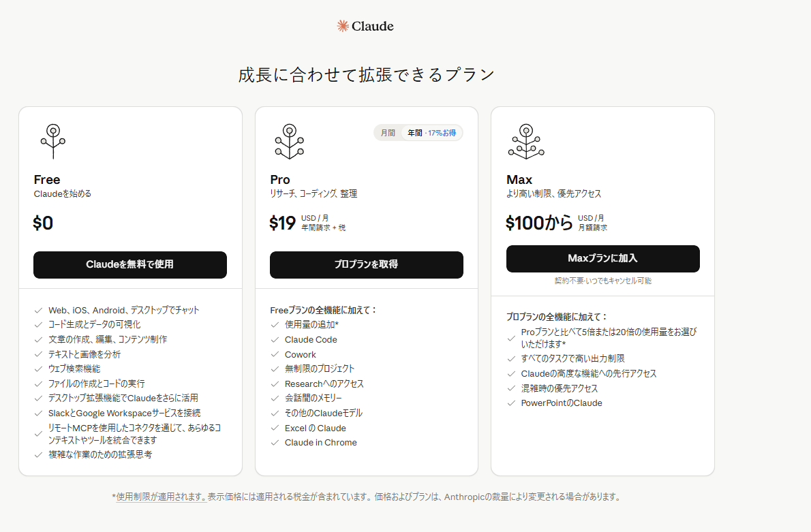Click checkmark beside 混雑時の優先アクセス
Image resolution: width=811 pixels, height=532 pixels.
(x=511, y=388)
